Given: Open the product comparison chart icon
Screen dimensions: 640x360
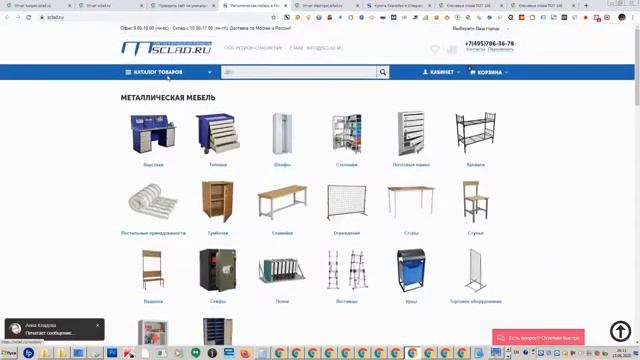Looking at the screenshot, I should pyautogui.click(x=451, y=49).
